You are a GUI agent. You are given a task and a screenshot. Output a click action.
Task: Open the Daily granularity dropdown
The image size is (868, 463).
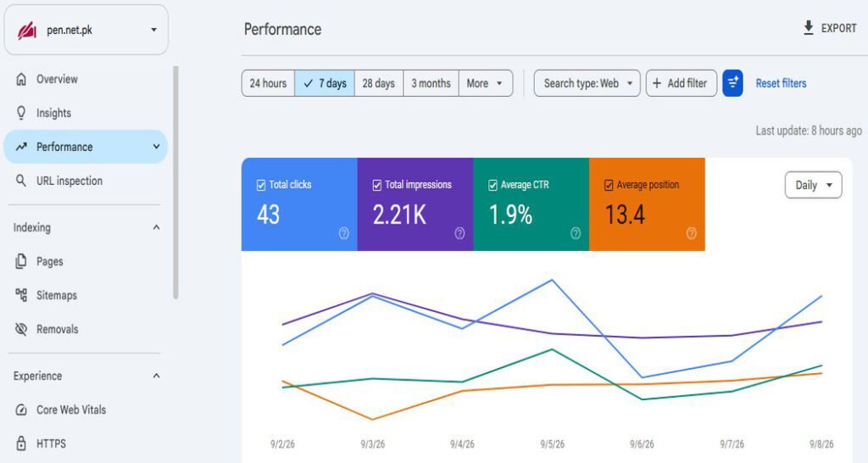tap(813, 185)
